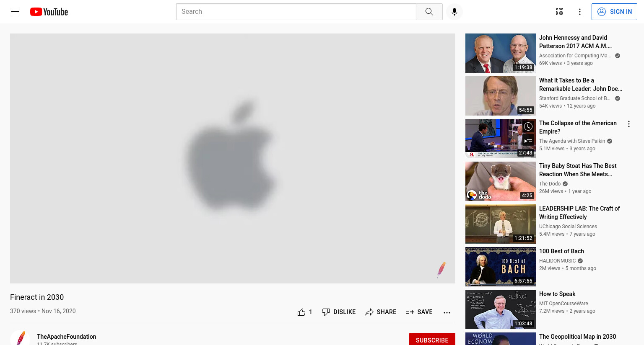Click UChicago Social Sciences channel name
The width and height of the screenshot is (644, 345).
pos(568,227)
